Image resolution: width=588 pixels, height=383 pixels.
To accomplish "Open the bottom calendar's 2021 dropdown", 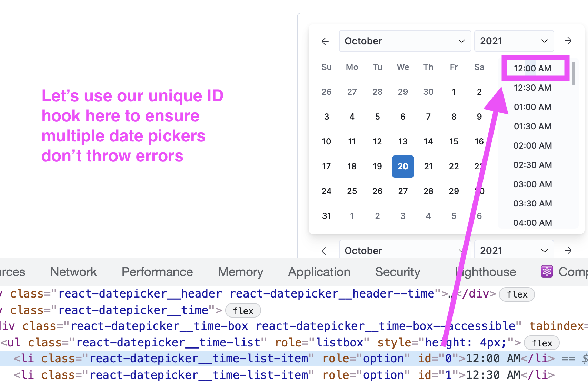I will click(514, 250).
